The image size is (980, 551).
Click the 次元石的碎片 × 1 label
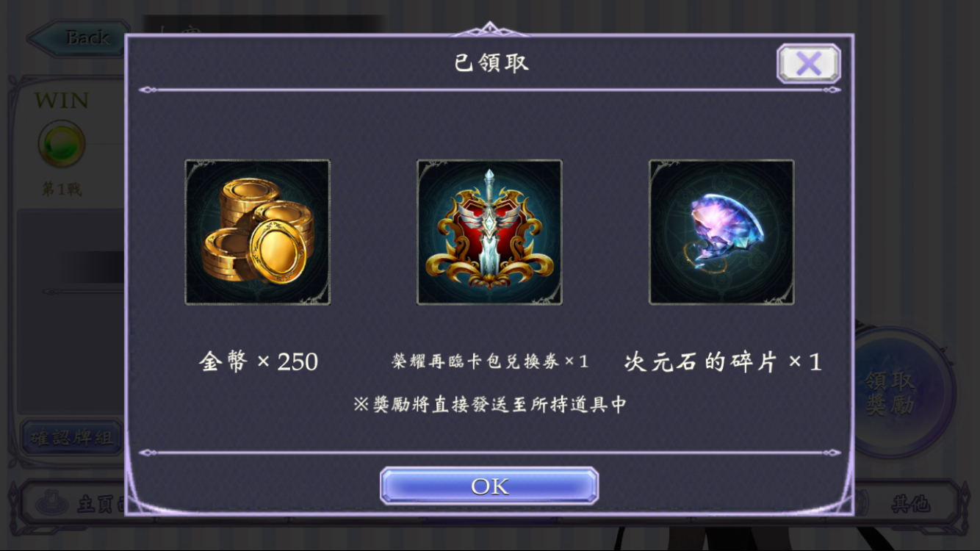(x=723, y=361)
